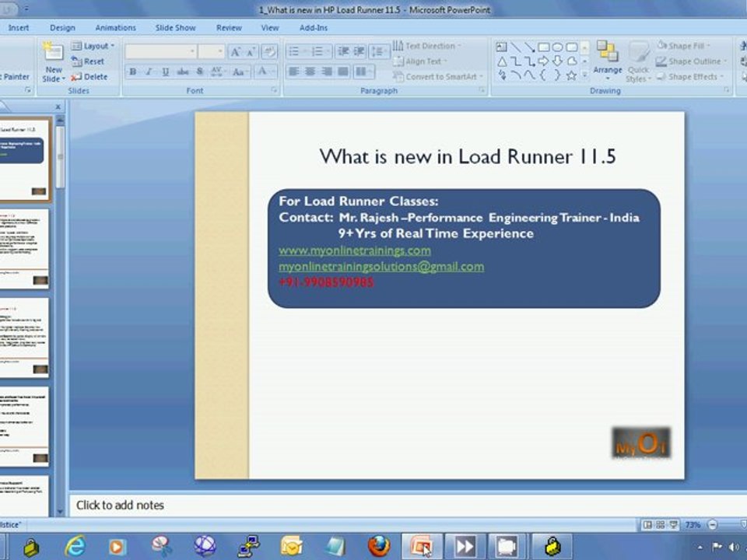Justify the paragraph text
747x560 pixels.
(x=343, y=72)
